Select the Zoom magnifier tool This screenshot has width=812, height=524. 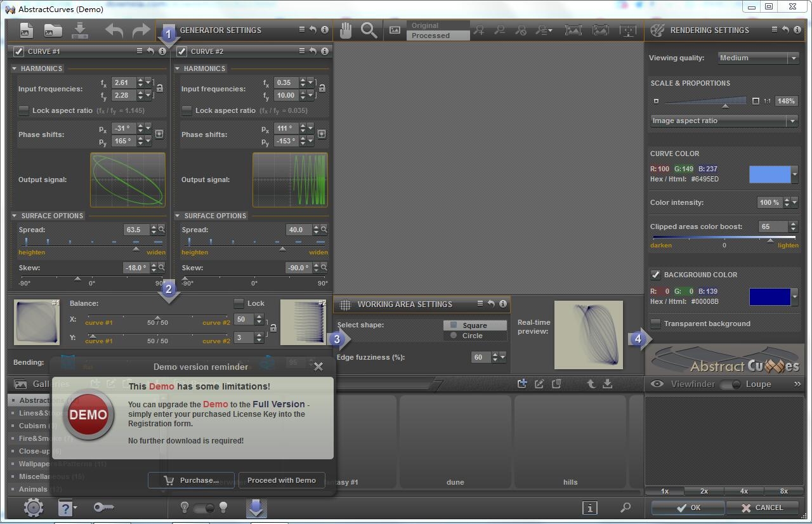(369, 30)
